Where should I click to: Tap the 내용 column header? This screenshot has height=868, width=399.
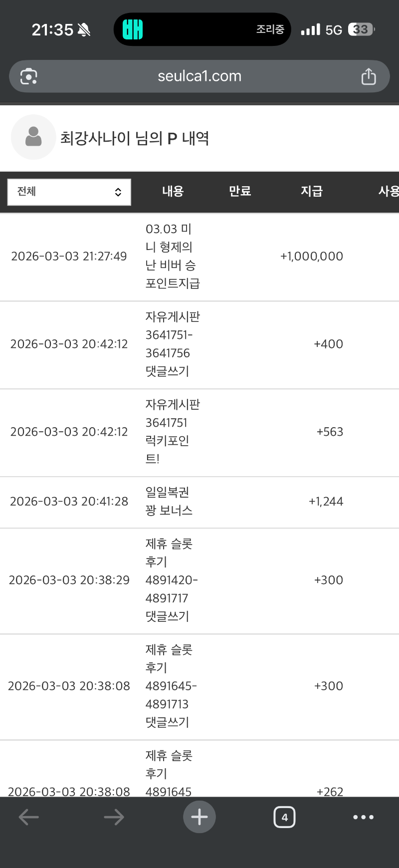[173, 191]
